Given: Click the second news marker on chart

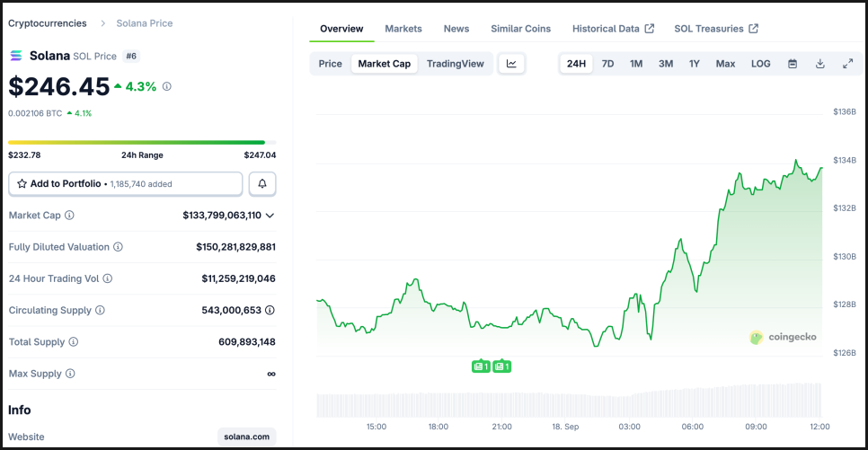Looking at the screenshot, I should 501,366.
